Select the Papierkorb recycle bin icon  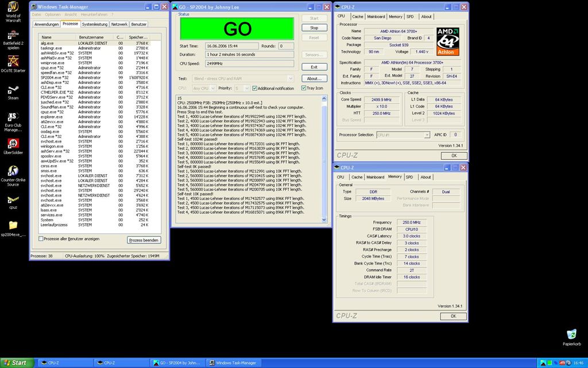(x=571, y=337)
